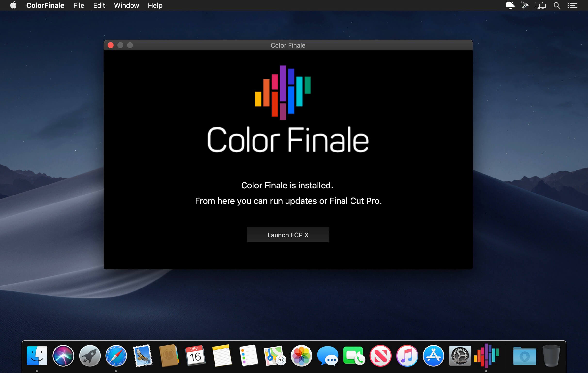Viewport: 588px width, 373px height.
Task: Open Photos app in the Dock
Action: click(301, 356)
